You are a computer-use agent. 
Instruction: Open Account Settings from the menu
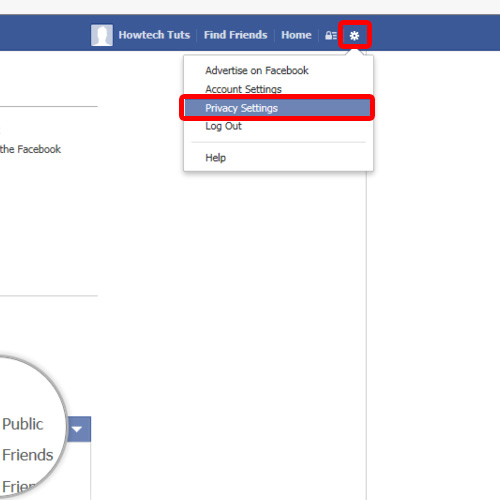coord(243,89)
